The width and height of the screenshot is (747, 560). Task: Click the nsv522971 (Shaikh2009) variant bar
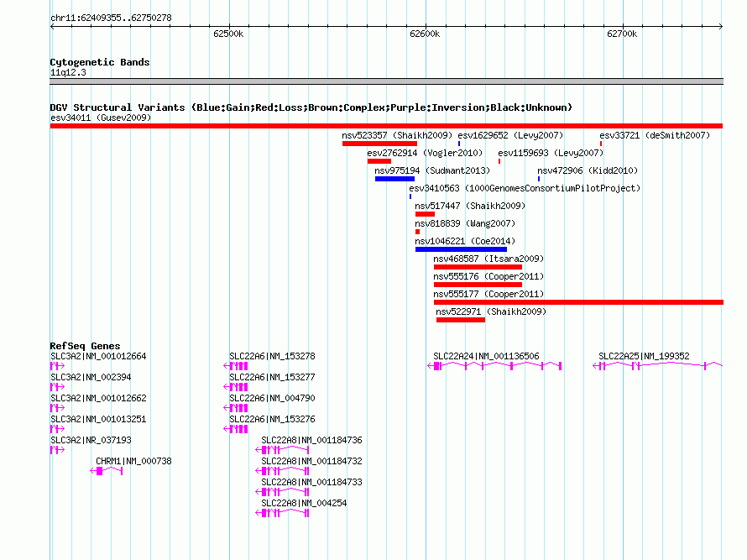coord(461,320)
